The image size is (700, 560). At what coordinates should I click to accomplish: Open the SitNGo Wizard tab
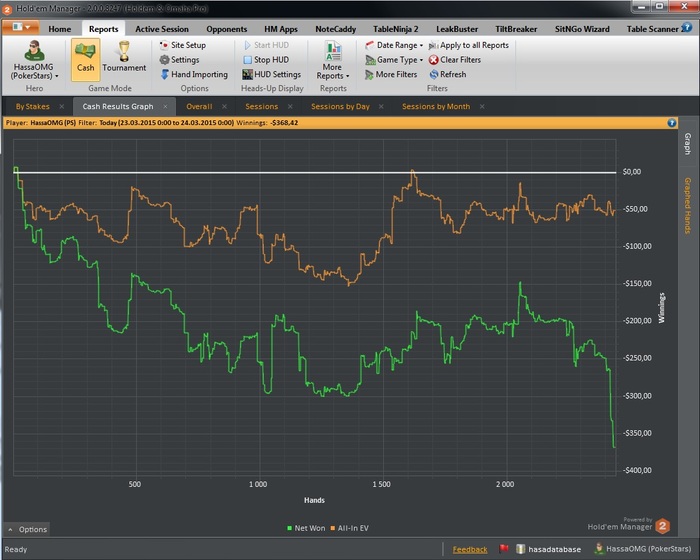tap(582, 29)
